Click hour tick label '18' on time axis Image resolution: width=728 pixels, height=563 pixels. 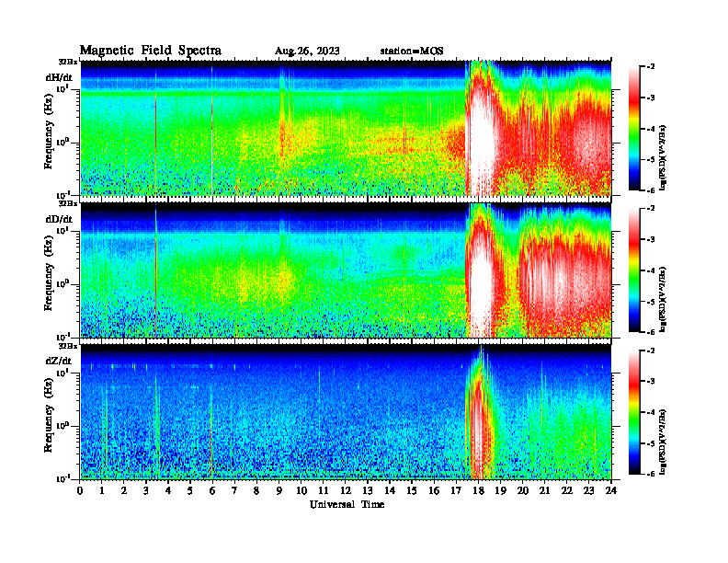point(478,490)
